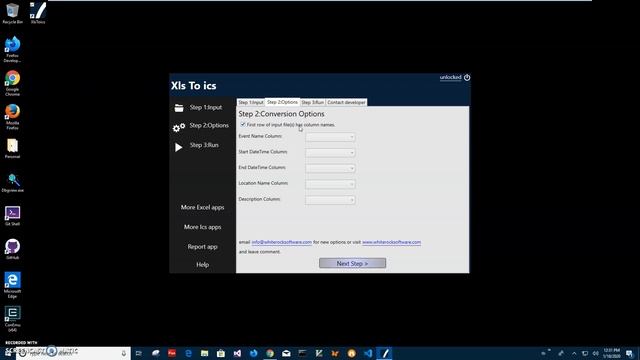Open Microsoft Store from the taskbar

(221, 353)
